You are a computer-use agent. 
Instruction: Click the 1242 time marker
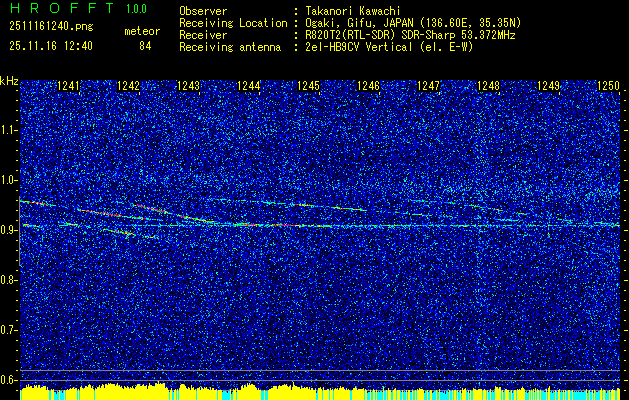click(128, 86)
